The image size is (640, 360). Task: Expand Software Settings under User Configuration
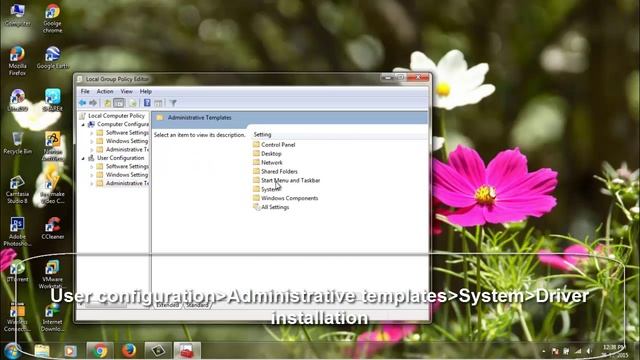[x=92, y=167]
